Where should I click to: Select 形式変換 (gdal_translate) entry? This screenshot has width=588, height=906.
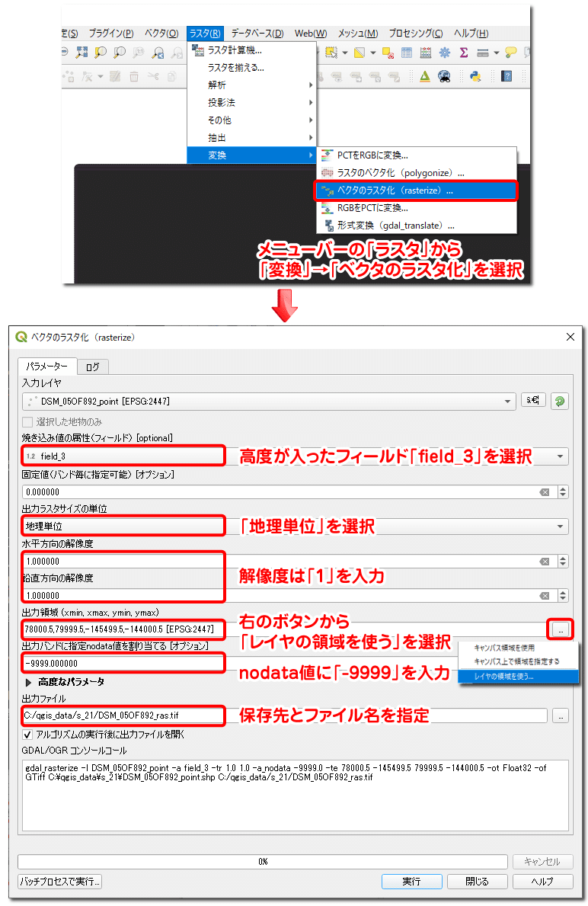click(x=416, y=226)
